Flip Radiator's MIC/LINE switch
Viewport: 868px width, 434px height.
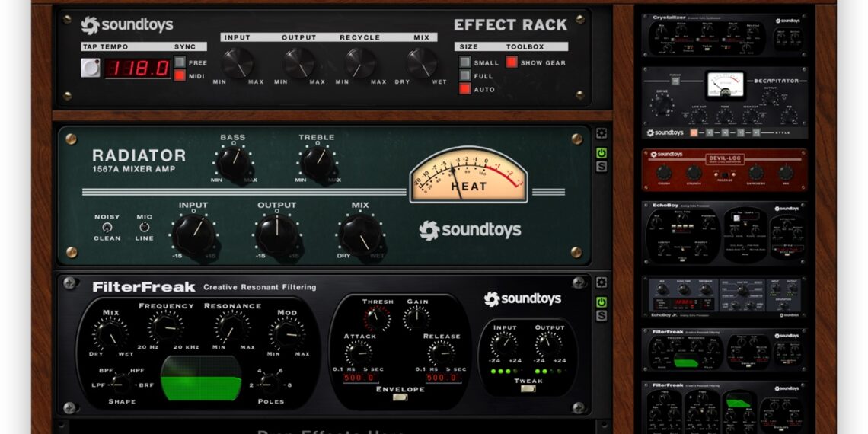tap(145, 227)
